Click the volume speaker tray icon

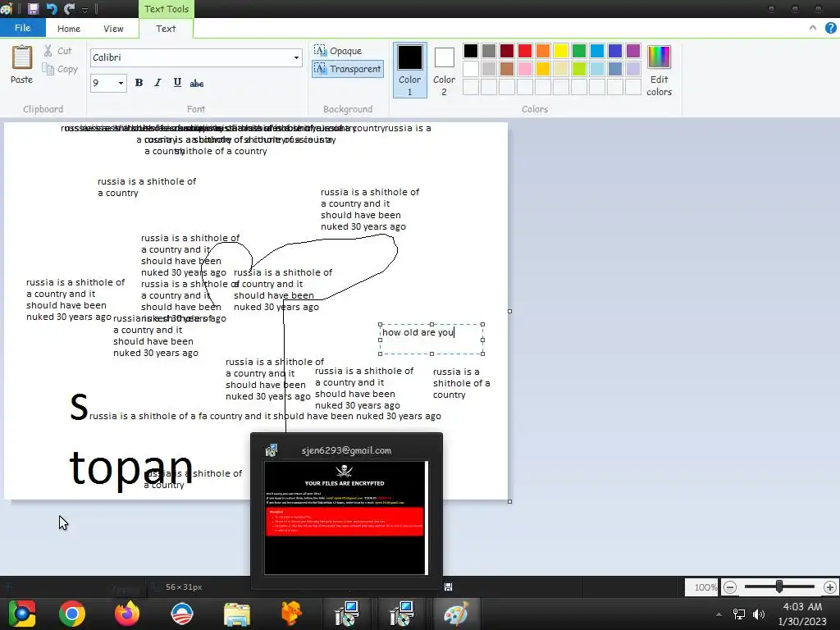[x=759, y=614]
